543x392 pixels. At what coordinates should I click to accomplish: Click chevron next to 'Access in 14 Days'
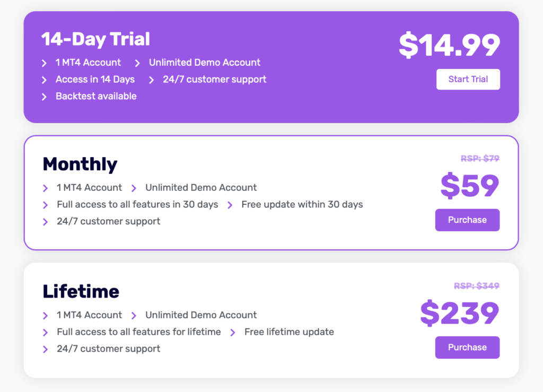(x=45, y=80)
